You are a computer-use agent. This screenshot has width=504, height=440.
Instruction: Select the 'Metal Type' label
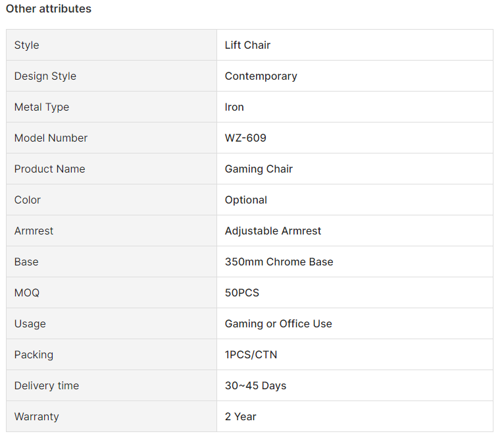point(42,107)
